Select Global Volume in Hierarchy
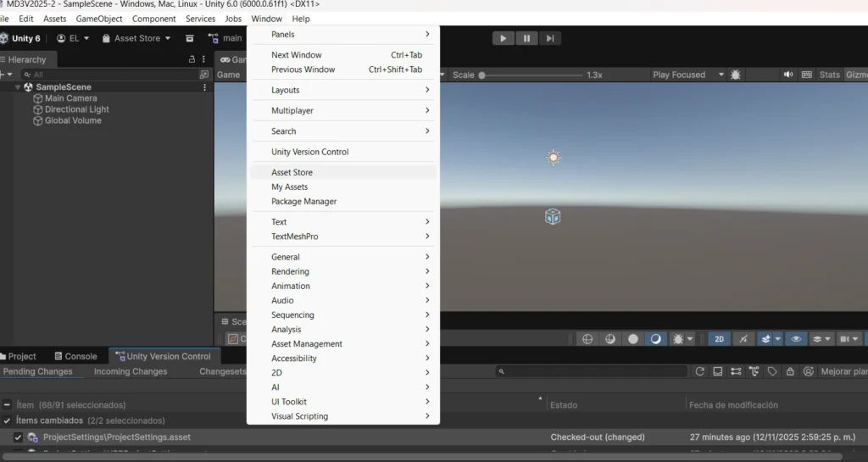The image size is (868, 462). point(73,120)
